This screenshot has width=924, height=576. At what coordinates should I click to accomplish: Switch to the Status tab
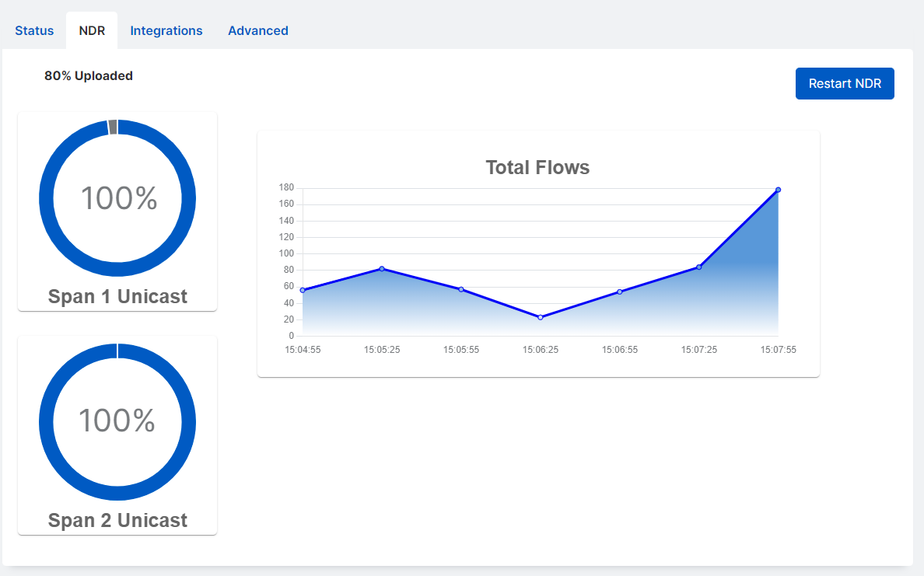click(33, 30)
